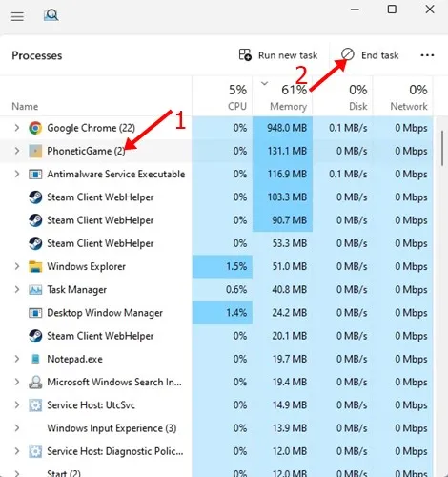
Task: Expand the Google Chrome (22) process group
Action: 17,128
